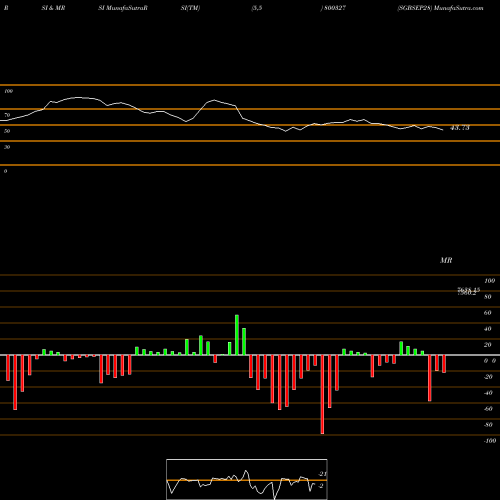
Task: Click the RSI axis label 70
Action: (x=7, y=115)
